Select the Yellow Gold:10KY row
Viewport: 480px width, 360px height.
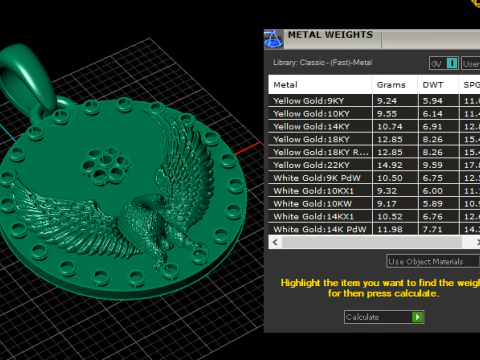tap(374, 114)
